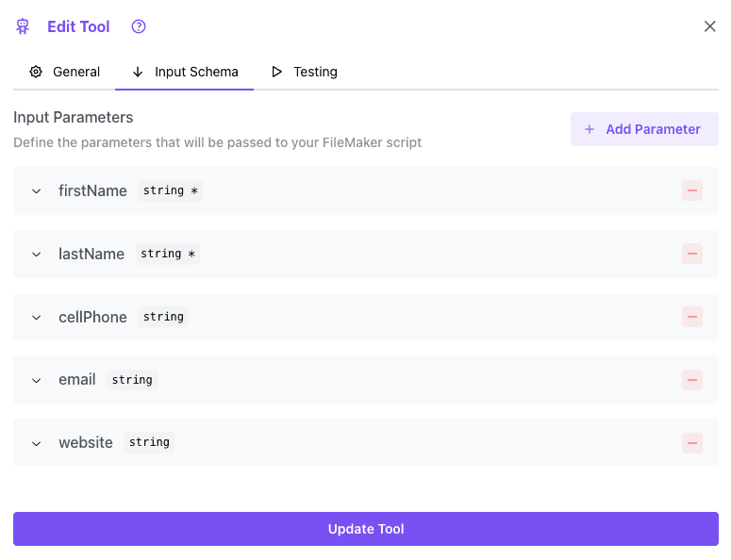Click the firstName parameter name
The width and height of the screenshot is (731, 560).
tap(92, 190)
